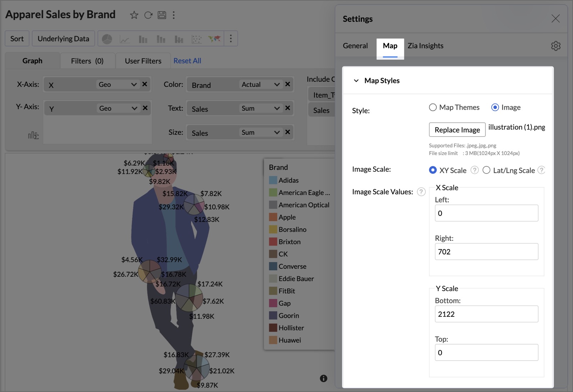Switch to the General settings tab

[355, 46]
